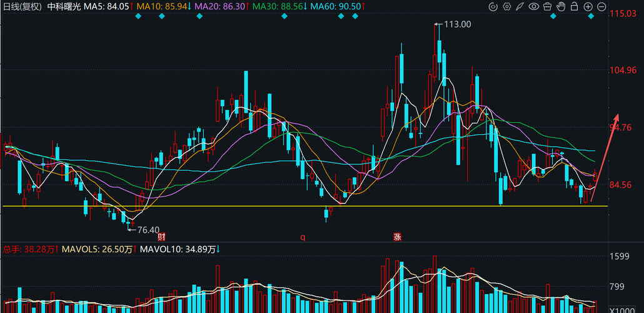This screenshot has width=644, height=313.
Task: Click diamond marker beneath the toolbox icon
Action: point(553,16)
